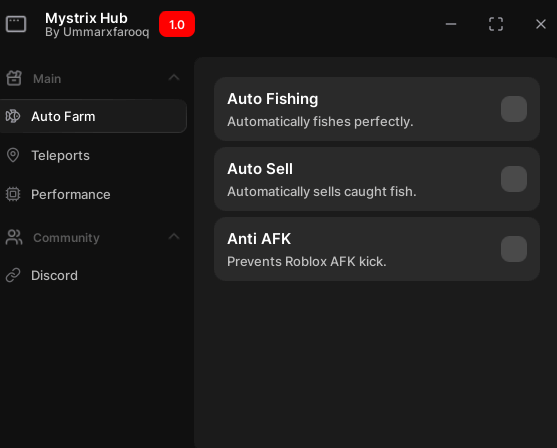Select the Auto Farm tab label
This screenshot has width=557, height=448.
63,117
